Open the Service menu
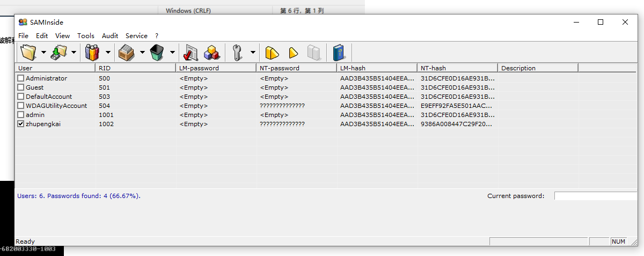 136,36
